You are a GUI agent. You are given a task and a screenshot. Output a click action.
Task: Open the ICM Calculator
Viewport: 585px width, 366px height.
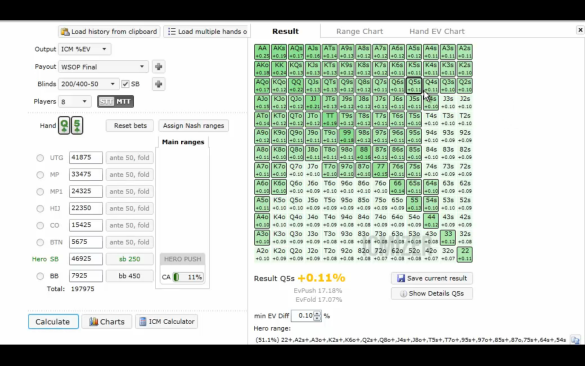167,322
